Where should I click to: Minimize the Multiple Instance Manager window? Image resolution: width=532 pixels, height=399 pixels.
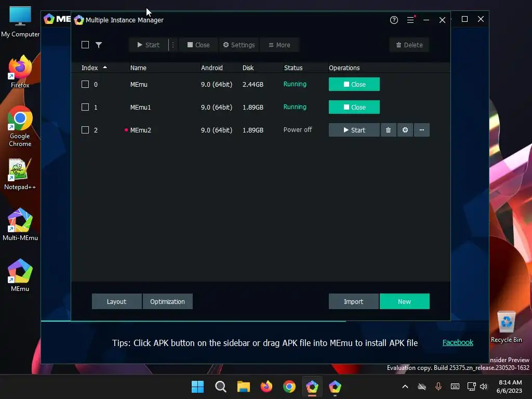[x=427, y=20]
